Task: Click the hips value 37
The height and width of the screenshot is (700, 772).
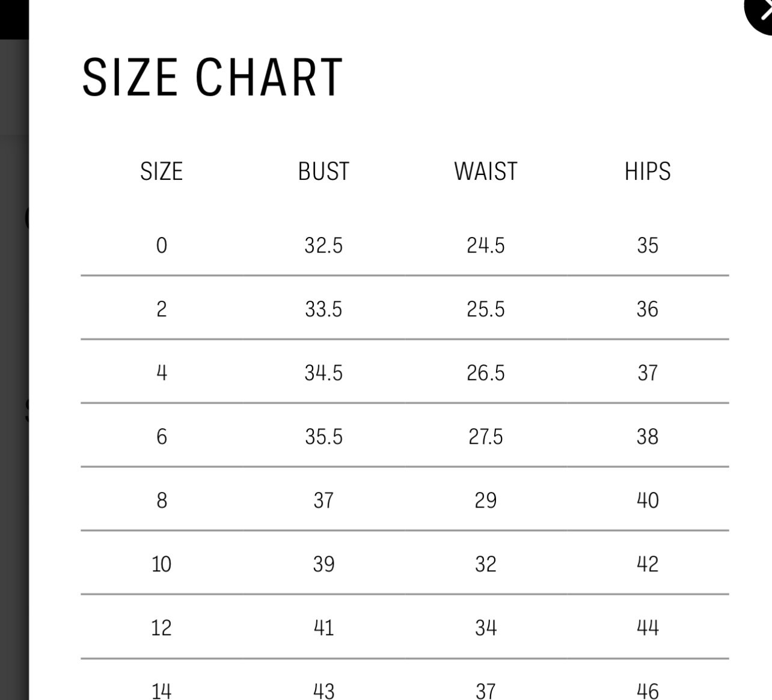Action: click(648, 373)
